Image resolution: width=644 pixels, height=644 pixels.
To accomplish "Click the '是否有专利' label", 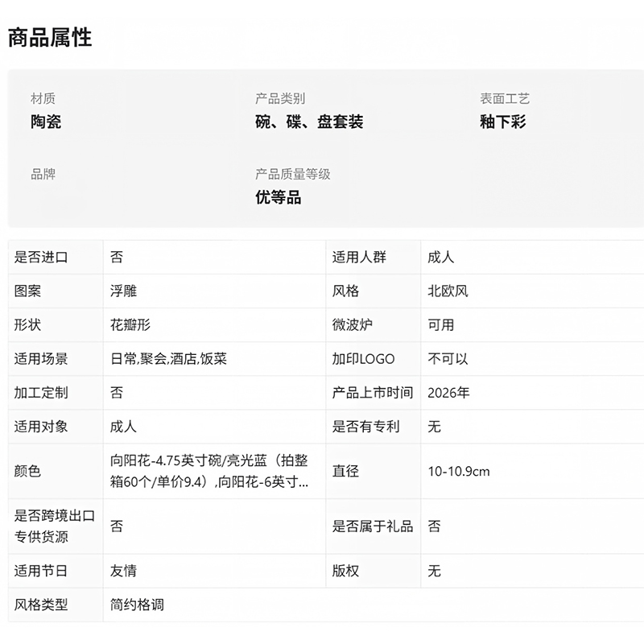I will click(365, 427).
